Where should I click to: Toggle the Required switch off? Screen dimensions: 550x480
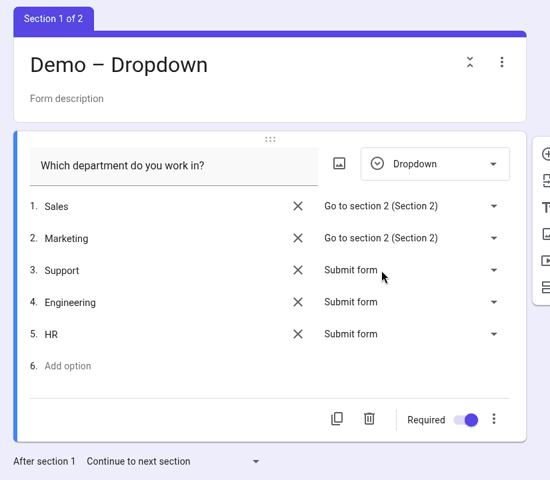click(465, 420)
